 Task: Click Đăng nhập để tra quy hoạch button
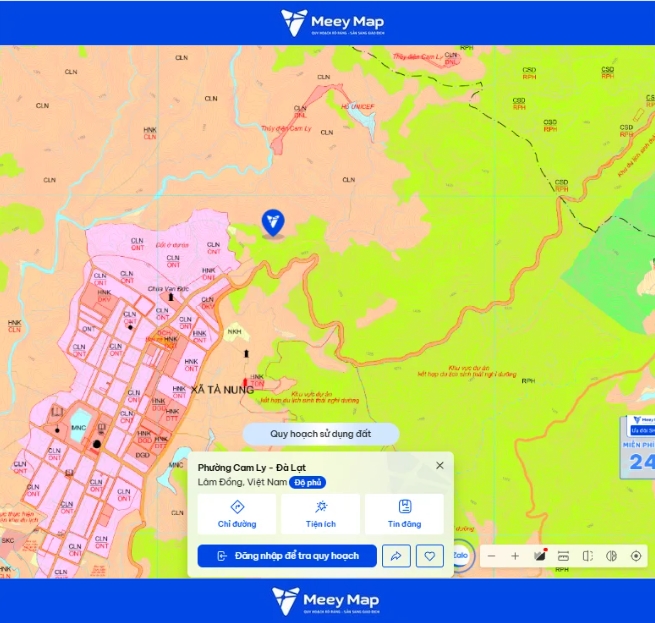coord(287,556)
